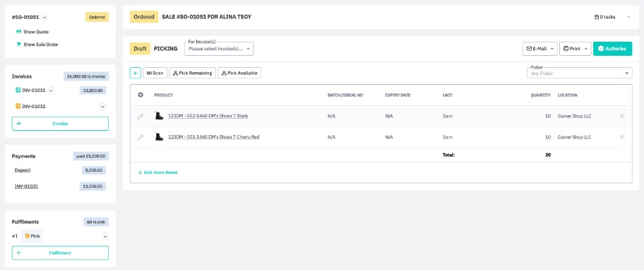Open table settings gear icon

pyautogui.click(x=141, y=95)
